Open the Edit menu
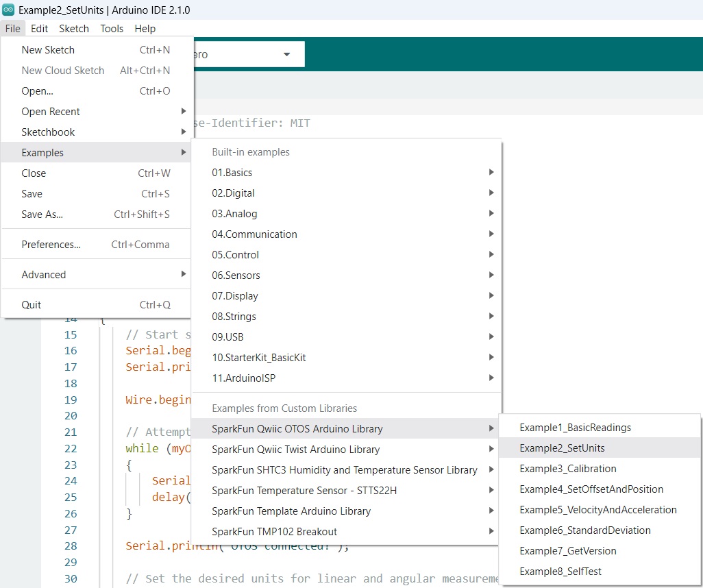Viewport: 703px width, 588px height. 39,29
